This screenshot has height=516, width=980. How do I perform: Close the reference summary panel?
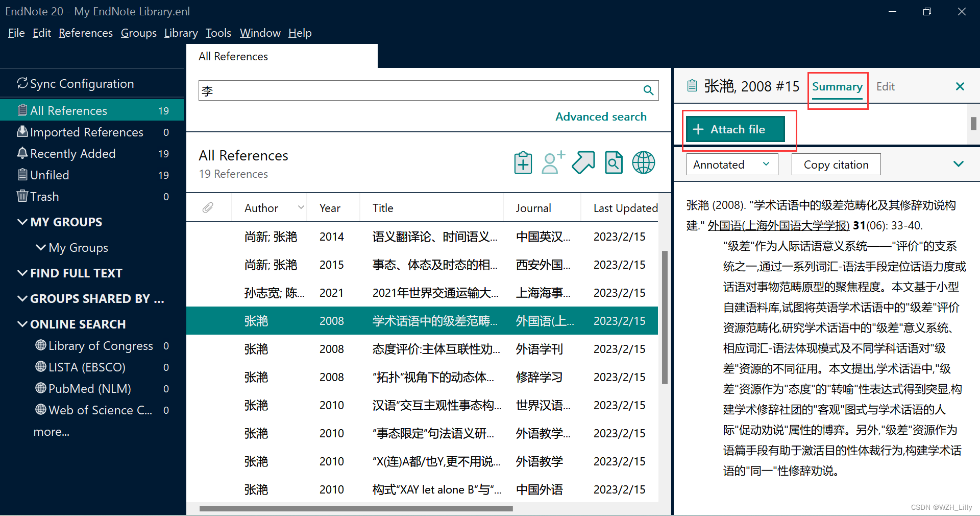(x=960, y=86)
